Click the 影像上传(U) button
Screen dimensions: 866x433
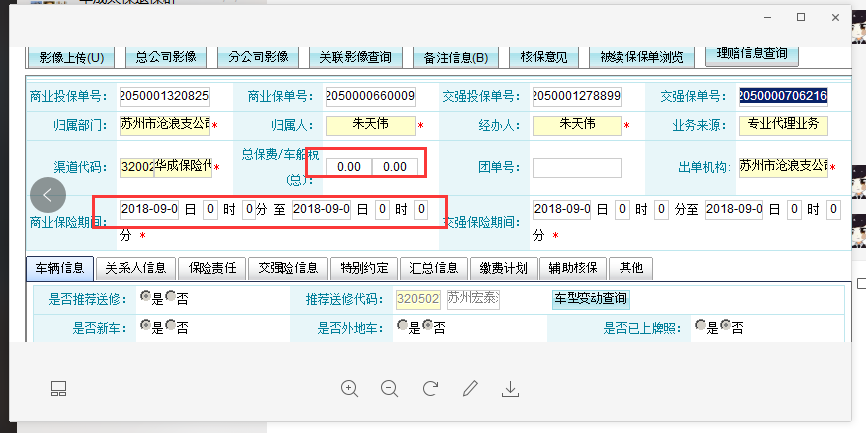point(72,57)
